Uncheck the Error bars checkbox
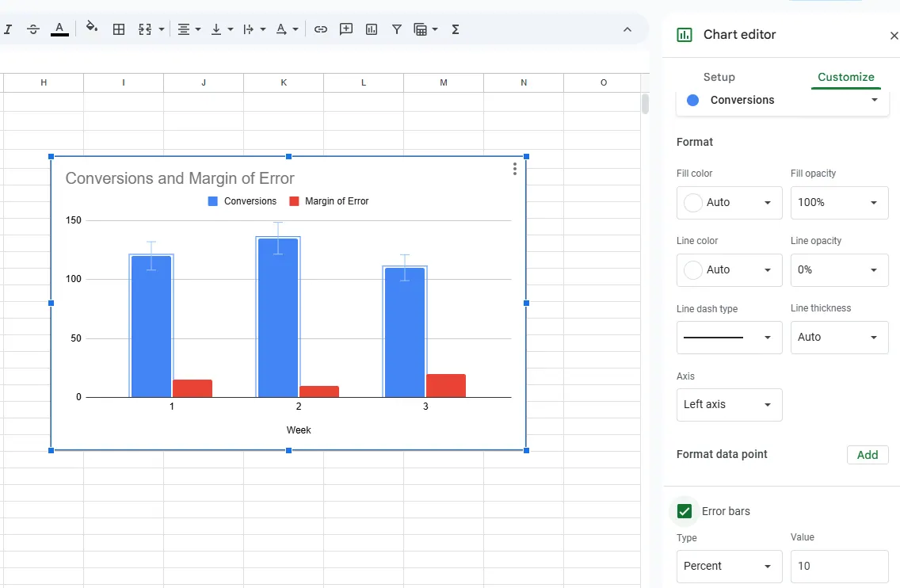This screenshot has height=588, width=900. click(x=685, y=511)
